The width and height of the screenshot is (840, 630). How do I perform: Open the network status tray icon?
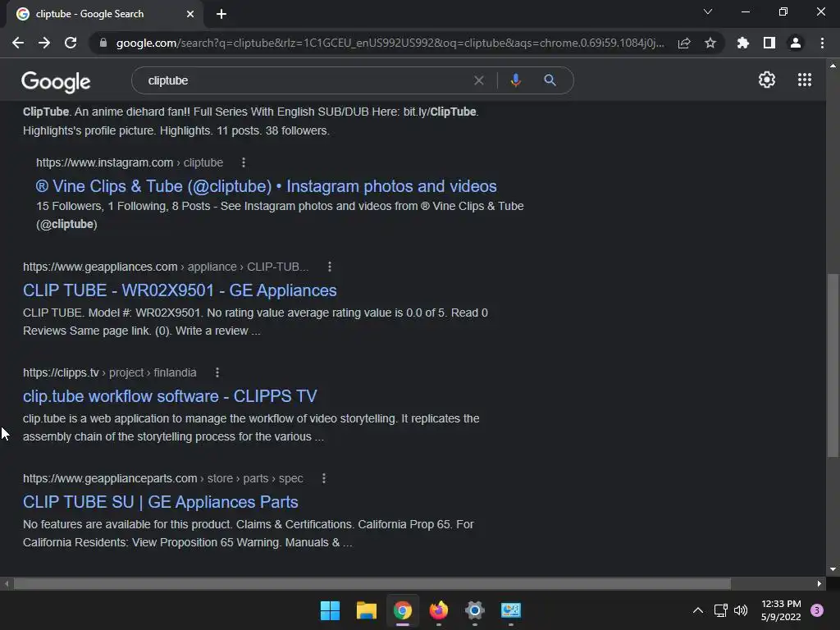[720, 610]
